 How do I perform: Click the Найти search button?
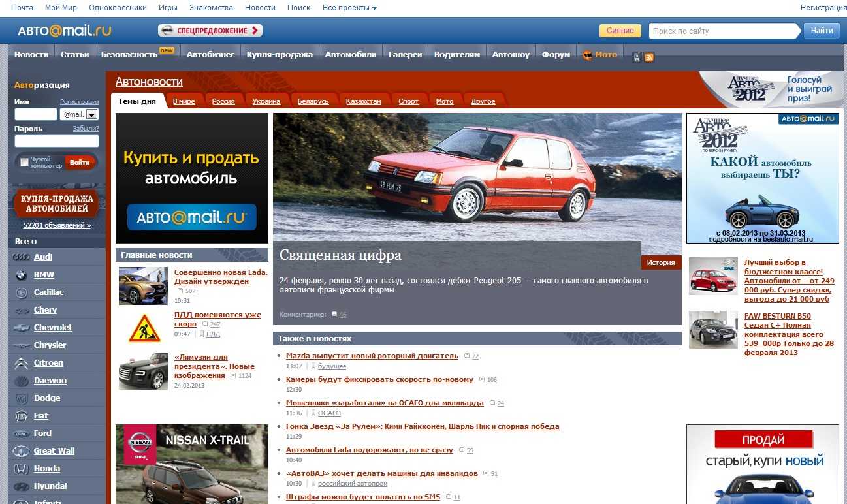click(x=822, y=31)
